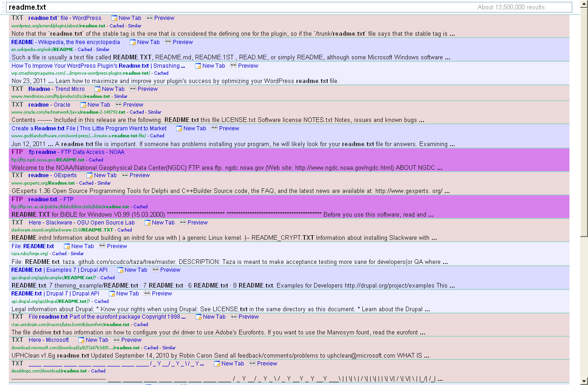588x385 pixels.
Task: Open Create a Readme.txt File result link
Action: [x=89, y=128]
